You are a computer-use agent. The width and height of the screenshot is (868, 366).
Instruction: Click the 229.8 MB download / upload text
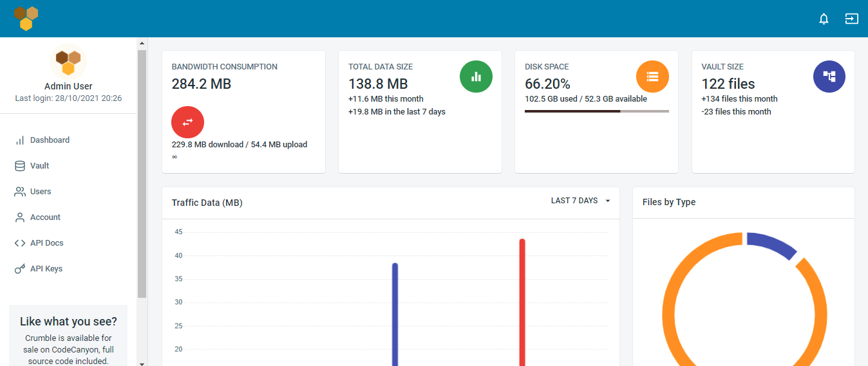(x=239, y=145)
